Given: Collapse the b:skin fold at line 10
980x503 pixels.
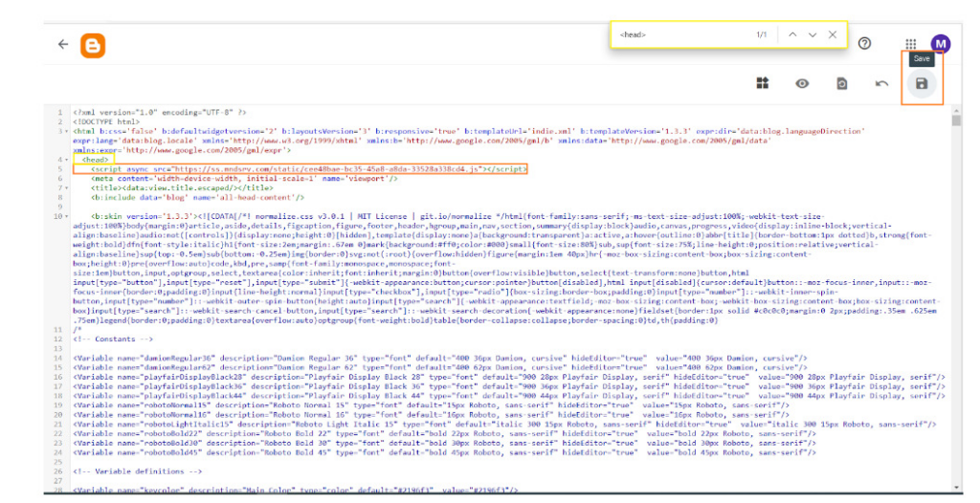Looking at the screenshot, I should click(65, 216).
